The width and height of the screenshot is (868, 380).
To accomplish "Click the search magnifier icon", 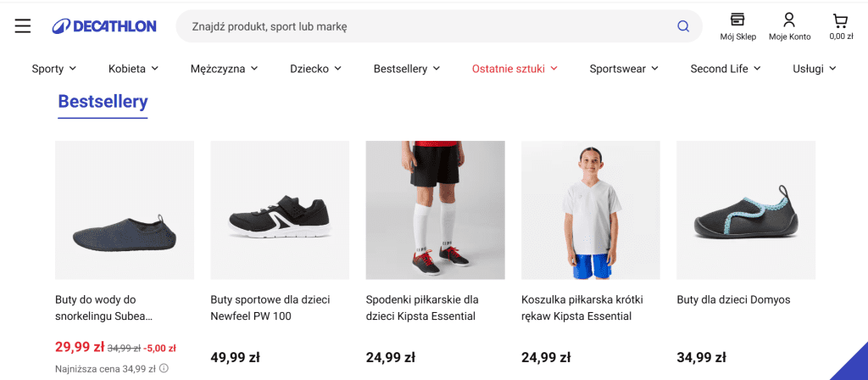I will (x=683, y=26).
